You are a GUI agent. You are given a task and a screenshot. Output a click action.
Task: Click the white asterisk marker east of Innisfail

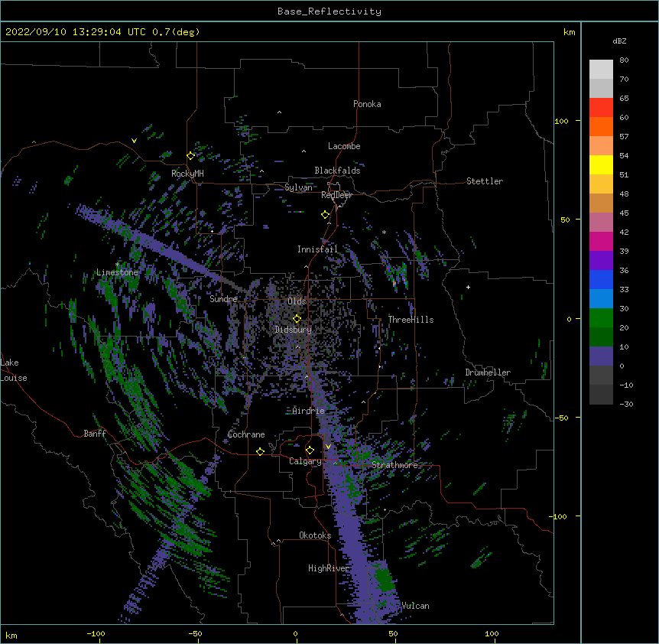point(384,232)
